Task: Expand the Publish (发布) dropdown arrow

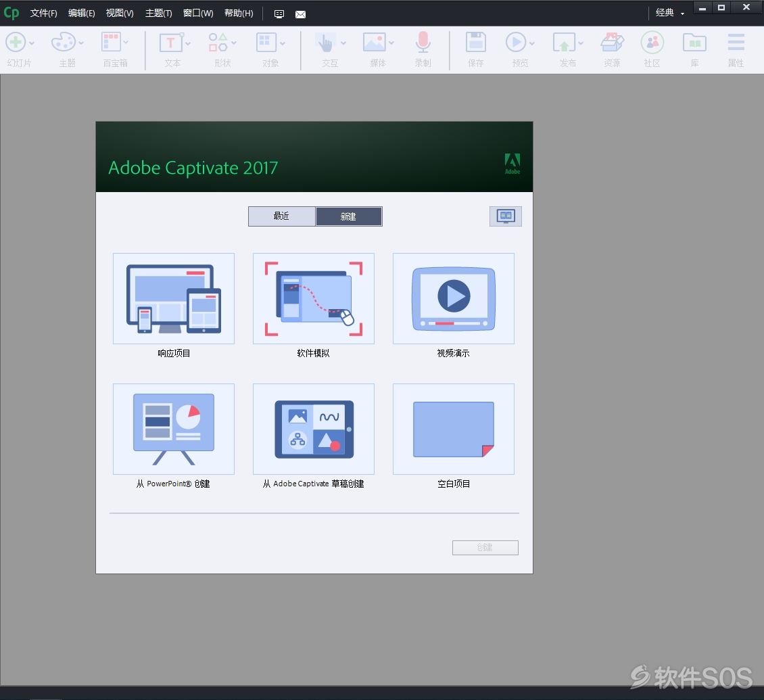Action: point(581,43)
